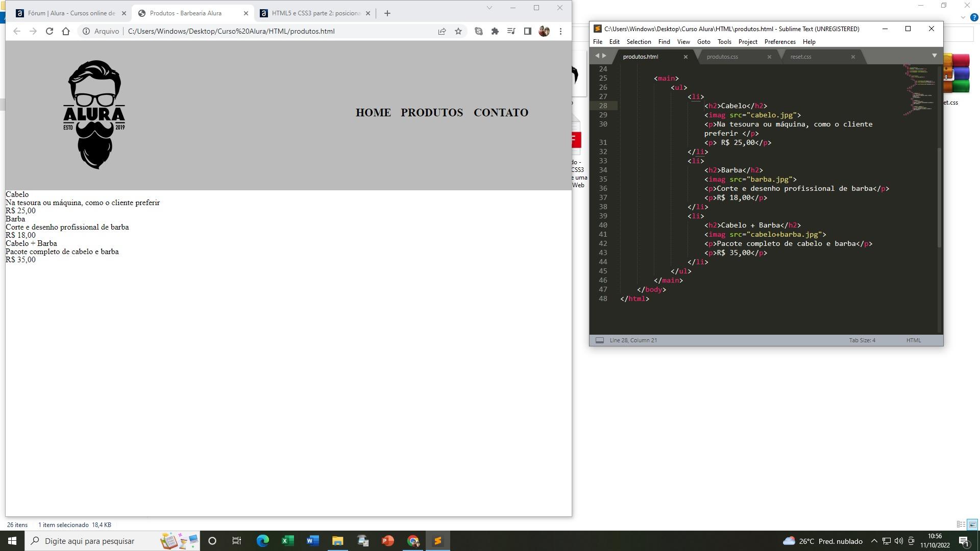Open Task View icon
This screenshot has width=980, height=551.
(237, 541)
